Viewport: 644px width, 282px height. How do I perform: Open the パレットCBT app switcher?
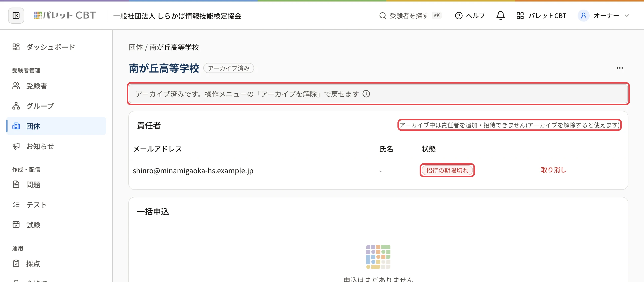[541, 16]
